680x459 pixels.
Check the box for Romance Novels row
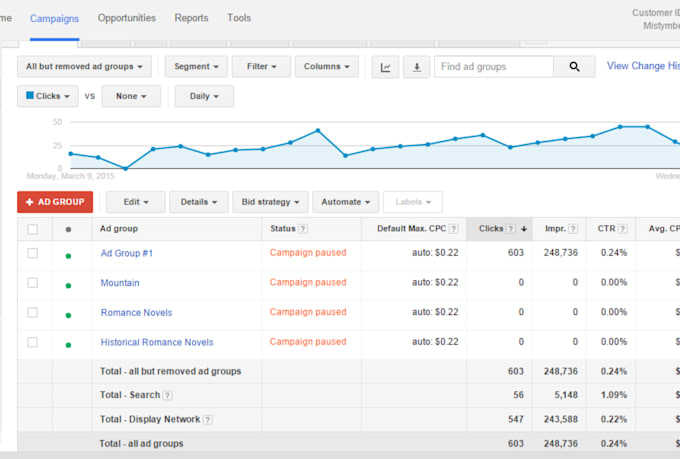tap(33, 312)
